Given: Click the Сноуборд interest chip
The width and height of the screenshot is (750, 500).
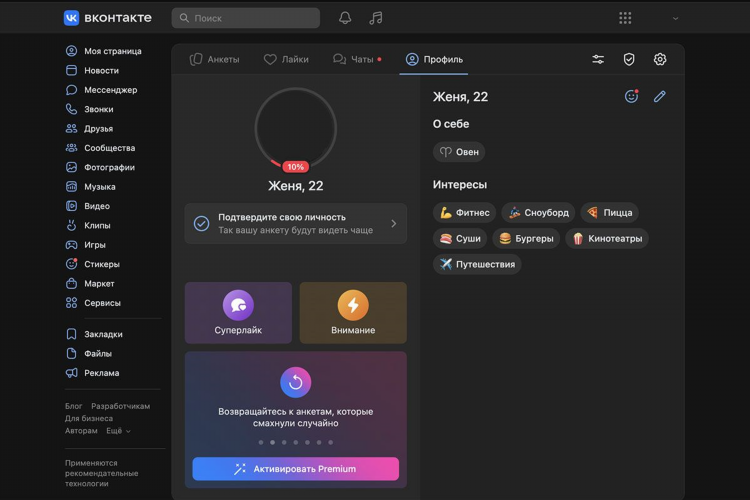Looking at the screenshot, I should point(539,212).
